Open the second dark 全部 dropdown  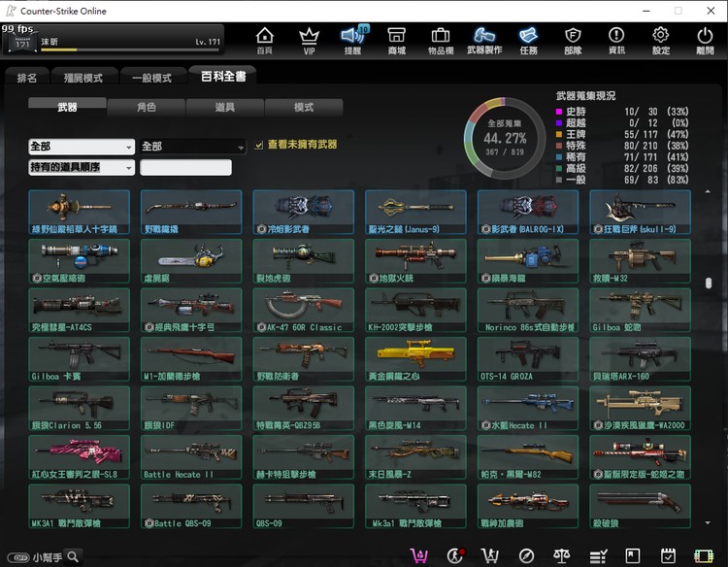[x=192, y=147]
